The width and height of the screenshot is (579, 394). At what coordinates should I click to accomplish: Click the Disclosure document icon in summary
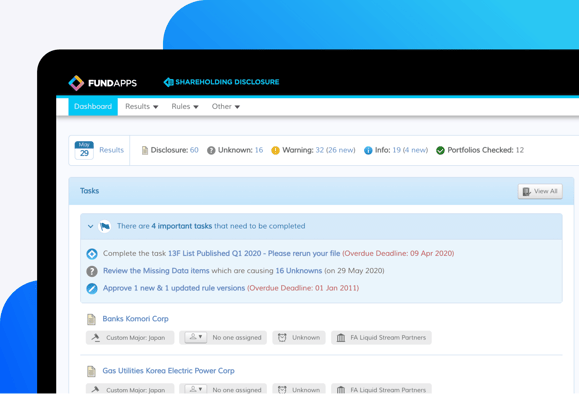(x=145, y=150)
